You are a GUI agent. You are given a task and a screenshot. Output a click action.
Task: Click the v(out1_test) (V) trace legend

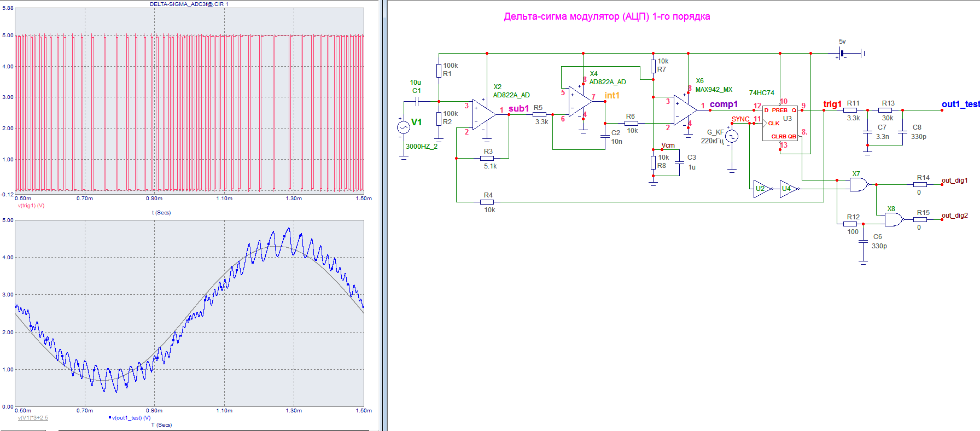click(x=131, y=418)
